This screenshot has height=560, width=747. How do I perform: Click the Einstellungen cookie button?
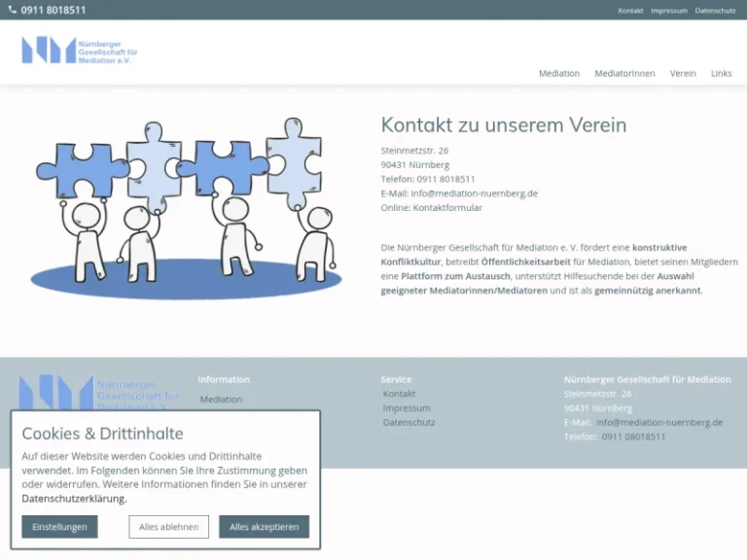pyautogui.click(x=59, y=527)
